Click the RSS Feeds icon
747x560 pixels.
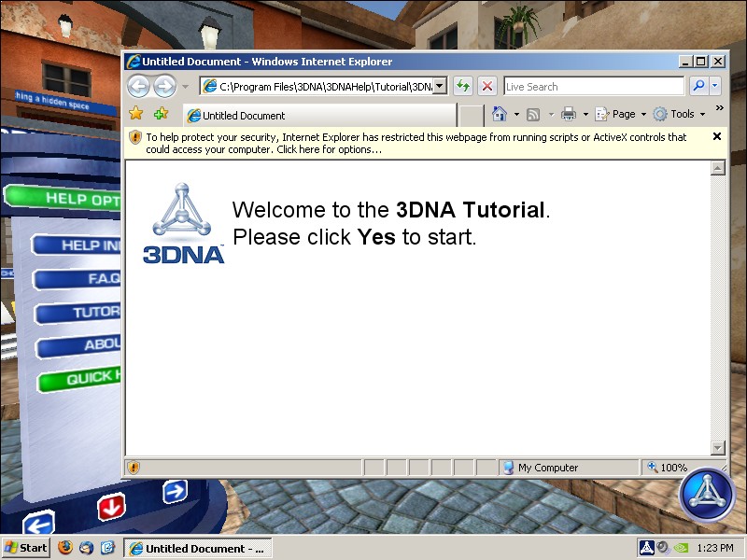[x=533, y=114]
